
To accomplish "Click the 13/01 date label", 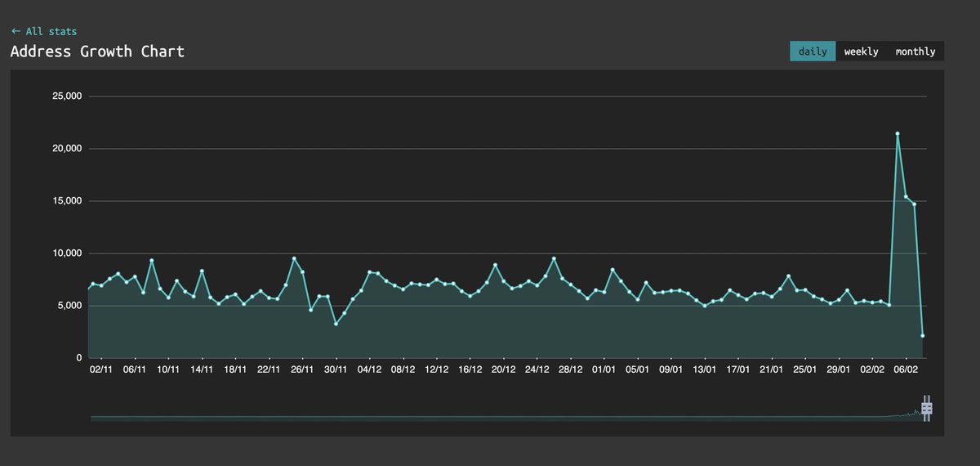I will (705, 370).
